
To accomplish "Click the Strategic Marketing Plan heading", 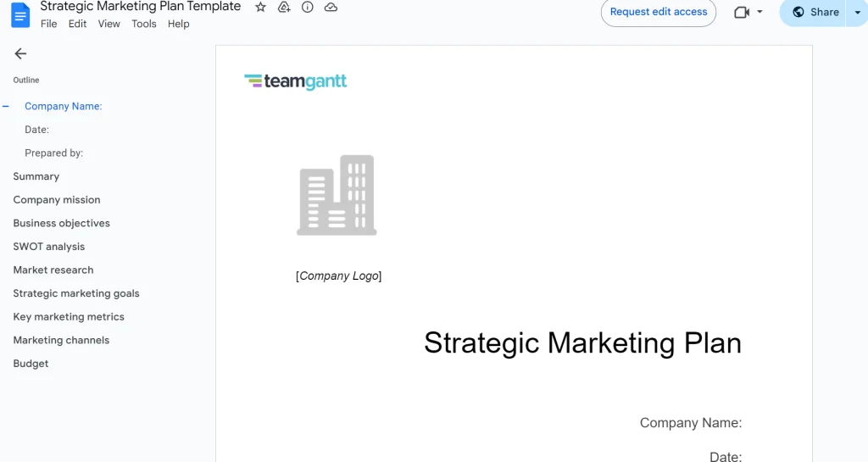I will point(582,343).
